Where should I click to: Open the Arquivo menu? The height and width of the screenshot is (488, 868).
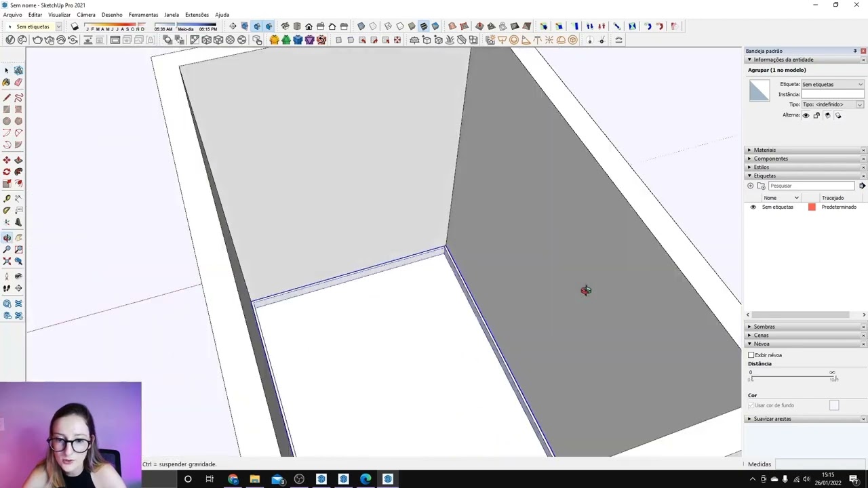point(12,15)
